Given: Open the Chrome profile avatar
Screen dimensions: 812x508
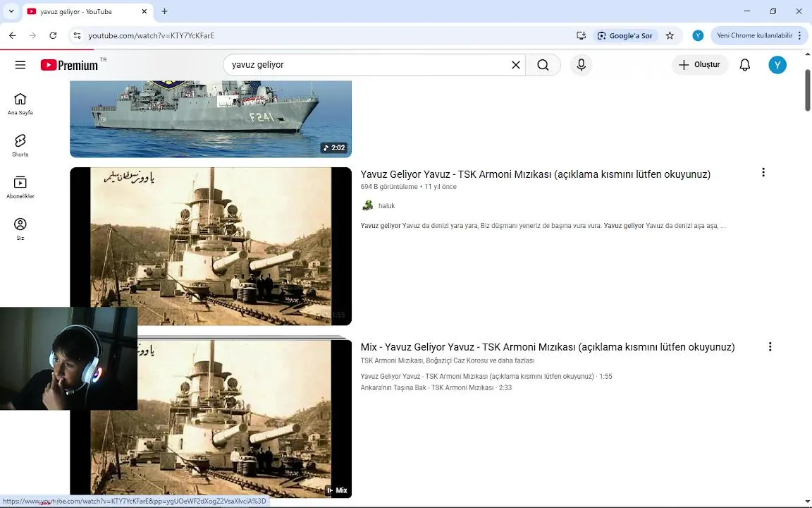Looking at the screenshot, I should point(698,36).
